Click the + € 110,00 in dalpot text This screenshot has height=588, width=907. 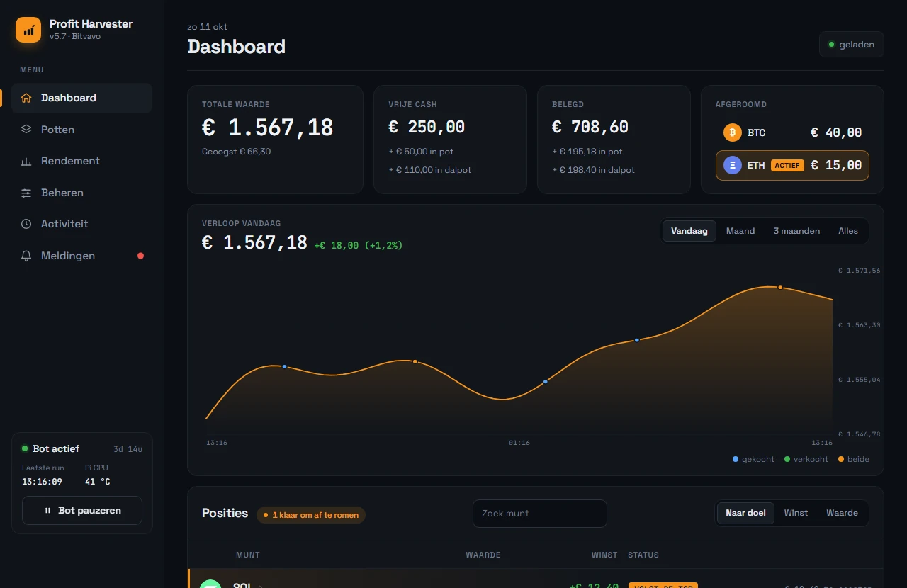(x=429, y=170)
